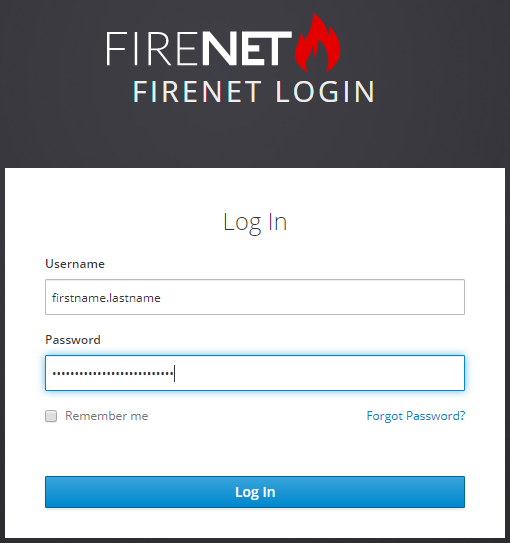
Task: Click the Password field label
Action: 73,340
